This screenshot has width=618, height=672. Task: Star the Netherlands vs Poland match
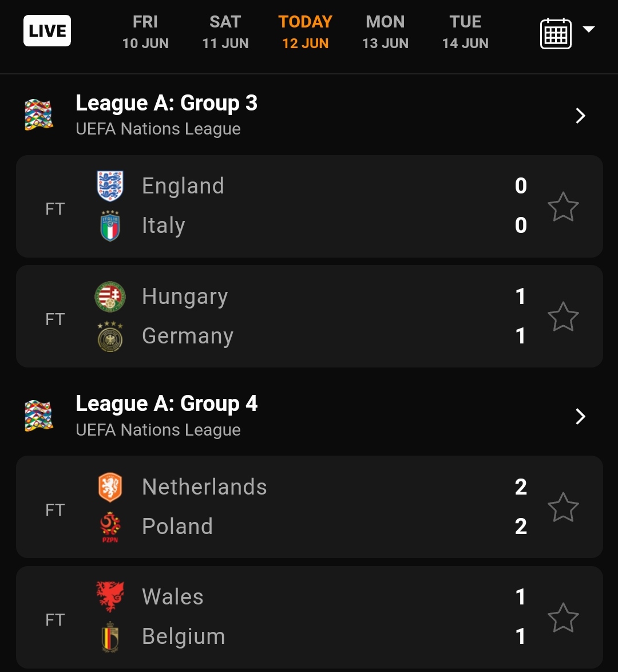pos(563,507)
